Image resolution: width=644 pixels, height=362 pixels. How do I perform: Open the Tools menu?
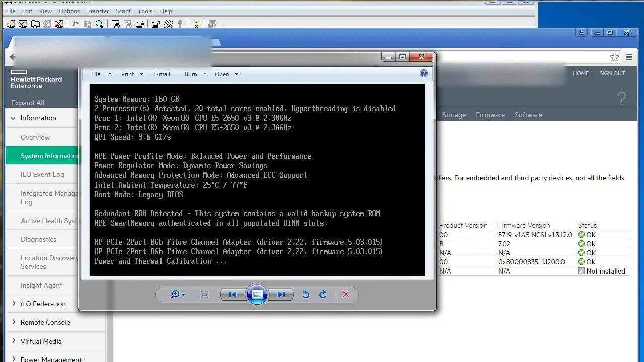(x=145, y=11)
